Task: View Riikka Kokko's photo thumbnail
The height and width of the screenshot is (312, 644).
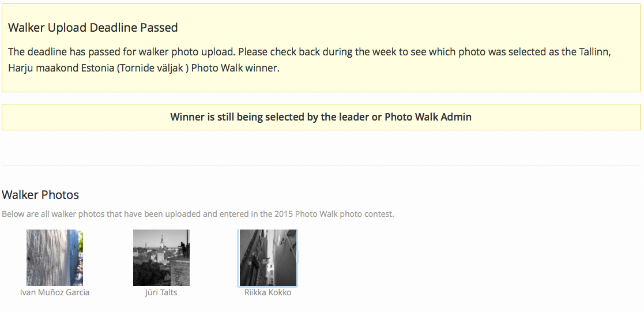Action: click(x=268, y=257)
